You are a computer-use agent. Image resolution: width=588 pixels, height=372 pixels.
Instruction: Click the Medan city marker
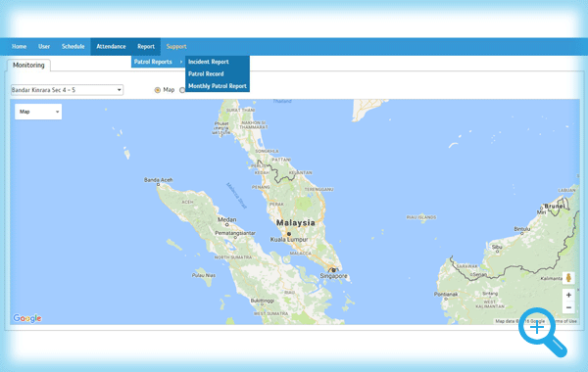[x=227, y=225]
